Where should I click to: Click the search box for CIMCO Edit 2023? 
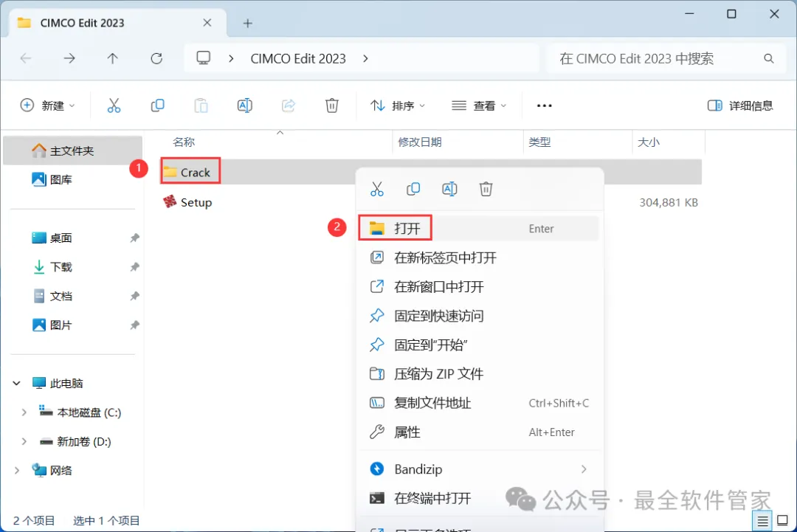coord(666,58)
